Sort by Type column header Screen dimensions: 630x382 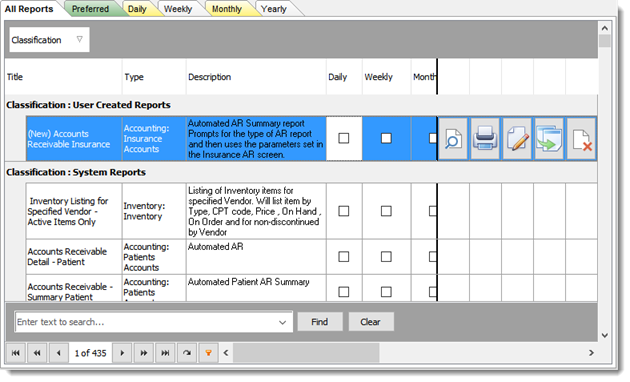click(154, 77)
